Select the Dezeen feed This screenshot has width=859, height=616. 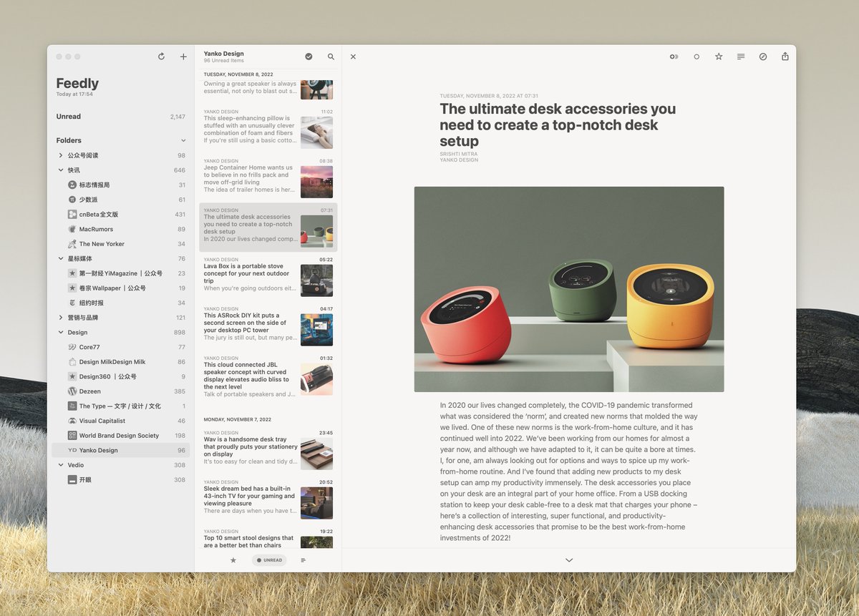(x=120, y=391)
